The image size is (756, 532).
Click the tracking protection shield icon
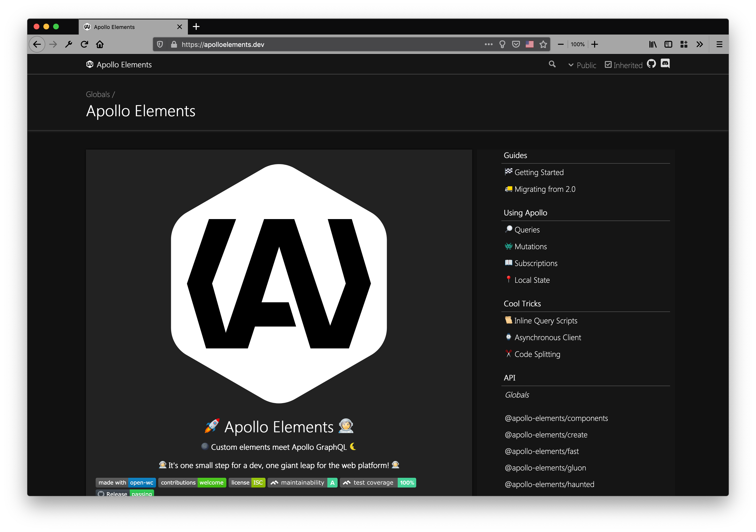click(160, 44)
